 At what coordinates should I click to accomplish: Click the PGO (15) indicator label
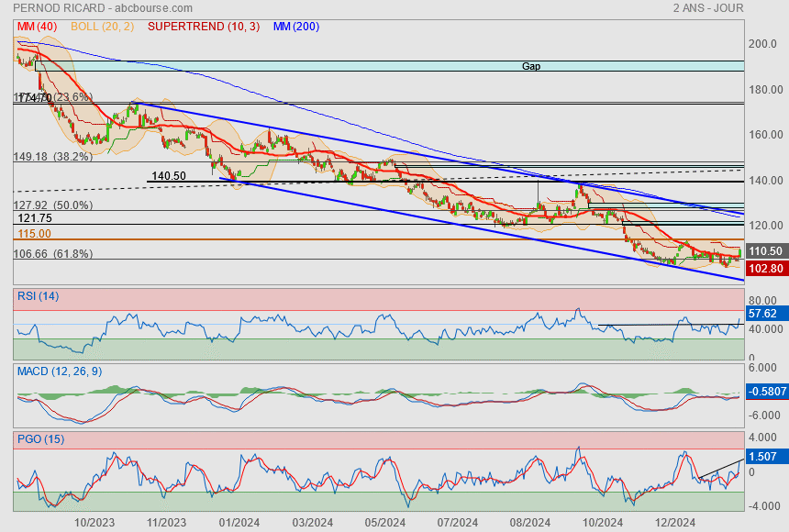pyautogui.click(x=40, y=438)
